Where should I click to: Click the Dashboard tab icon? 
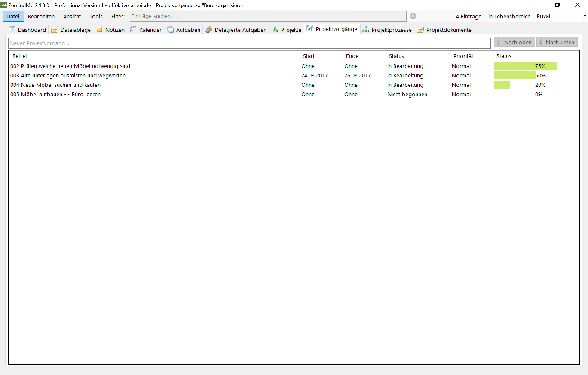(x=12, y=29)
